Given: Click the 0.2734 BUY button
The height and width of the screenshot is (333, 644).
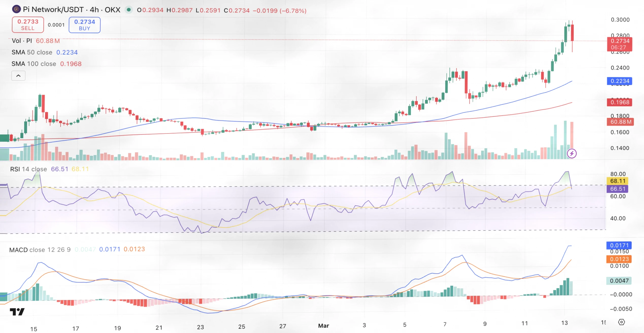Looking at the screenshot, I should pos(85,25).
